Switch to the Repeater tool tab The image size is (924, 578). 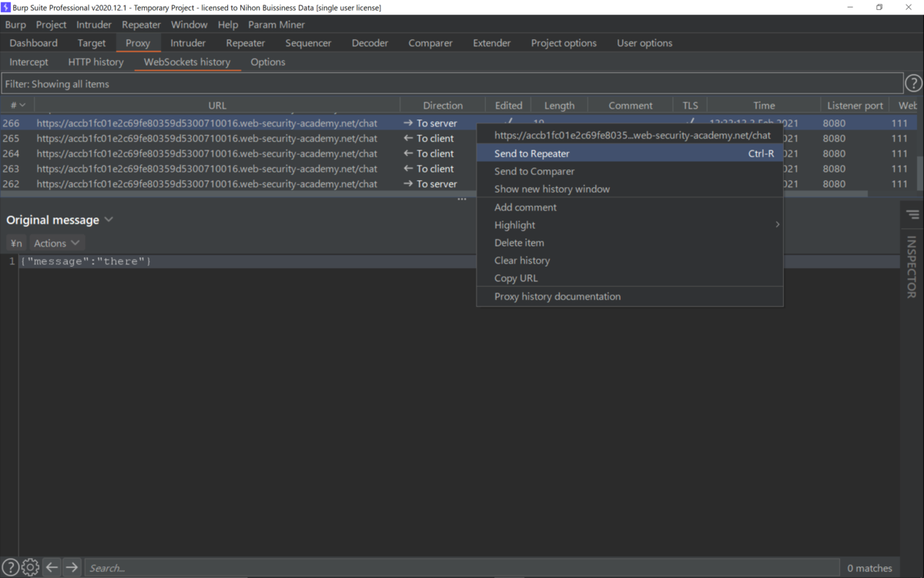(246, 43)
